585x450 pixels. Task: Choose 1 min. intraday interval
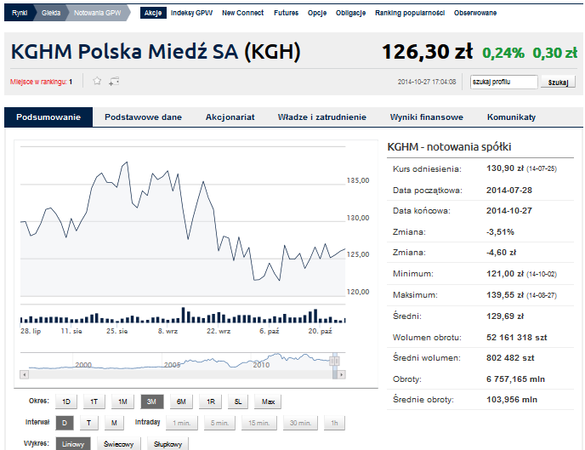(182, 423)
